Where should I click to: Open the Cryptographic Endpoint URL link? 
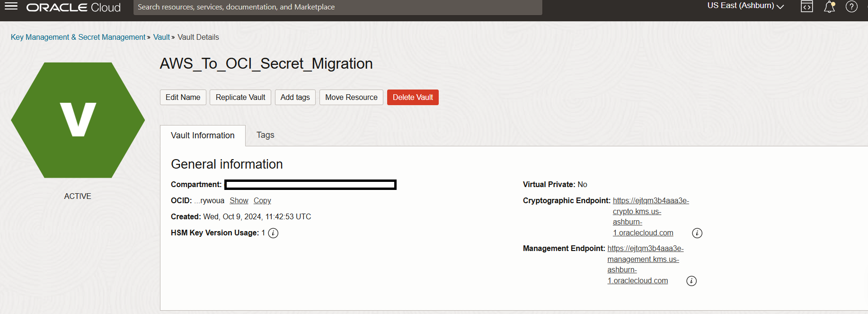(651, 217)
